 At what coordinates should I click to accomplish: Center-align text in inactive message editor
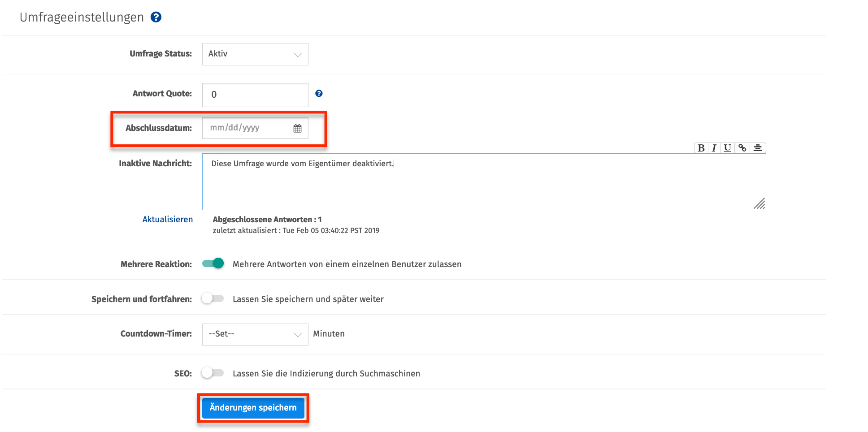coord(758,148)
